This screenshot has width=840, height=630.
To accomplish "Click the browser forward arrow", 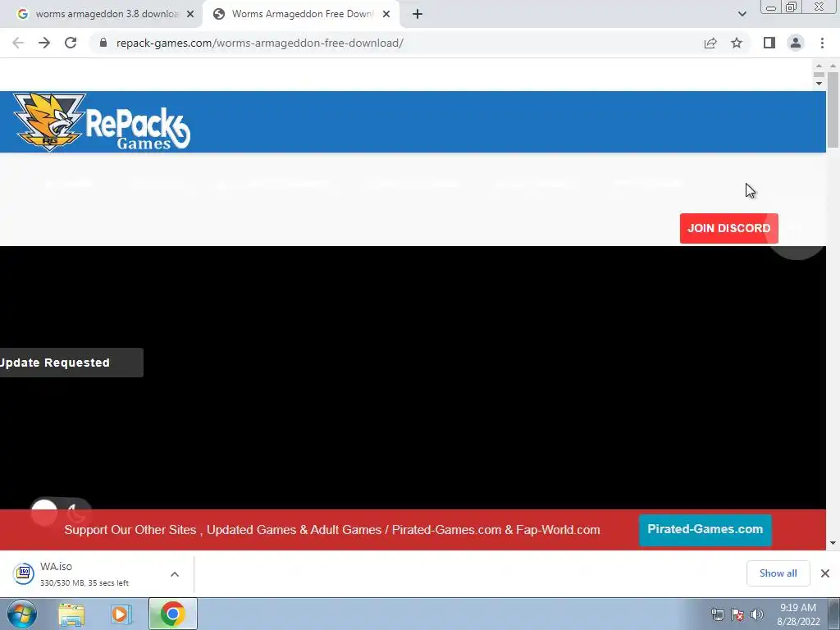I will 44,43.
